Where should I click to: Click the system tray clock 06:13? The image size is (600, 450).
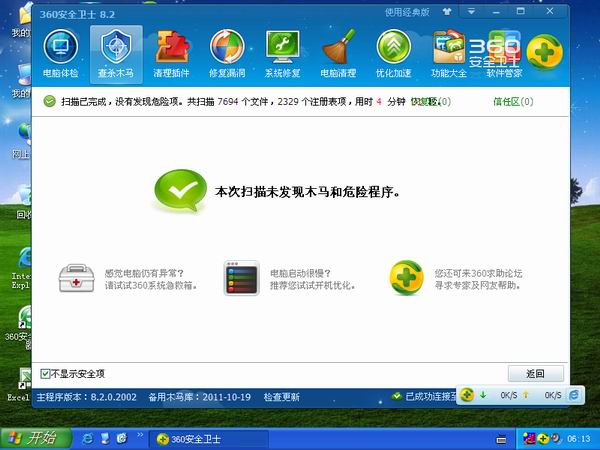click(x=579, y=439)
